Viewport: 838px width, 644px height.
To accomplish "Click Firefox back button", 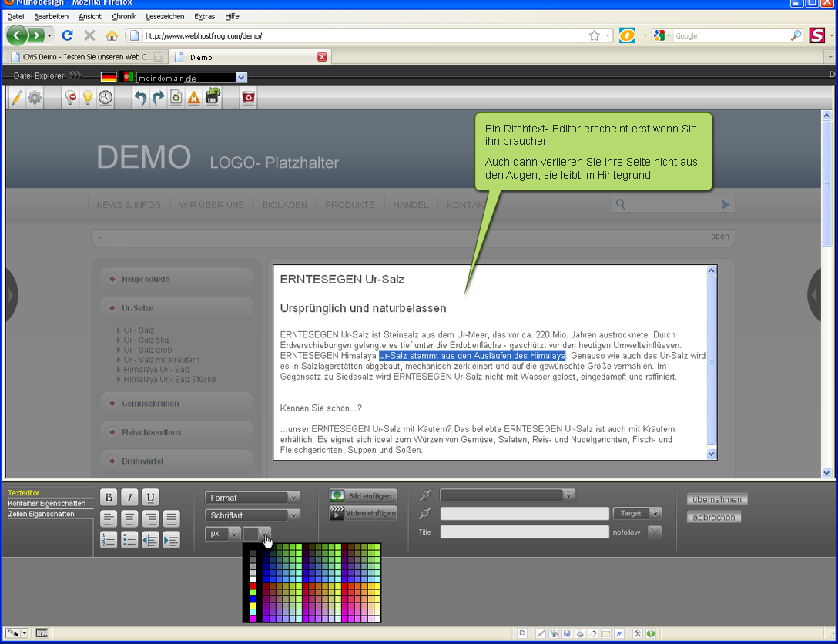I will 17,35.
